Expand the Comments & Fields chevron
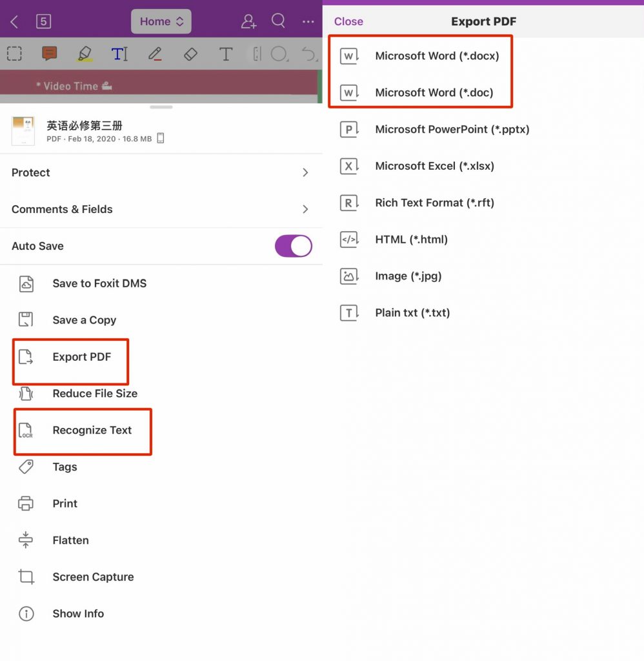 click(306, 209)
